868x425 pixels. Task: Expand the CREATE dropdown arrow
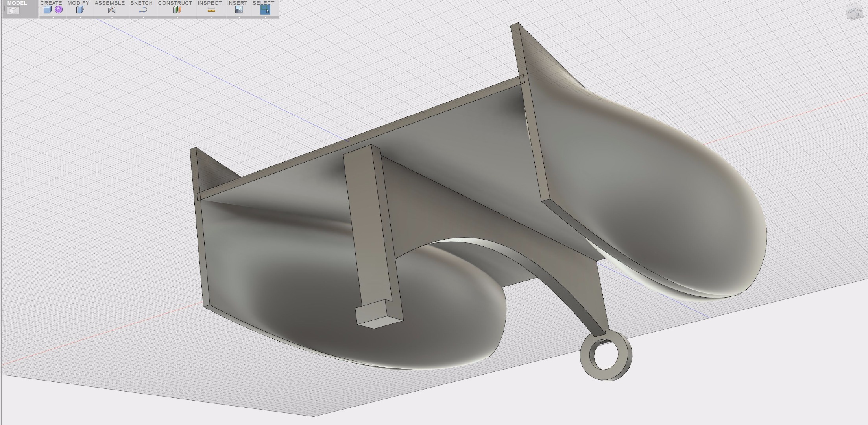click(53, 17)
